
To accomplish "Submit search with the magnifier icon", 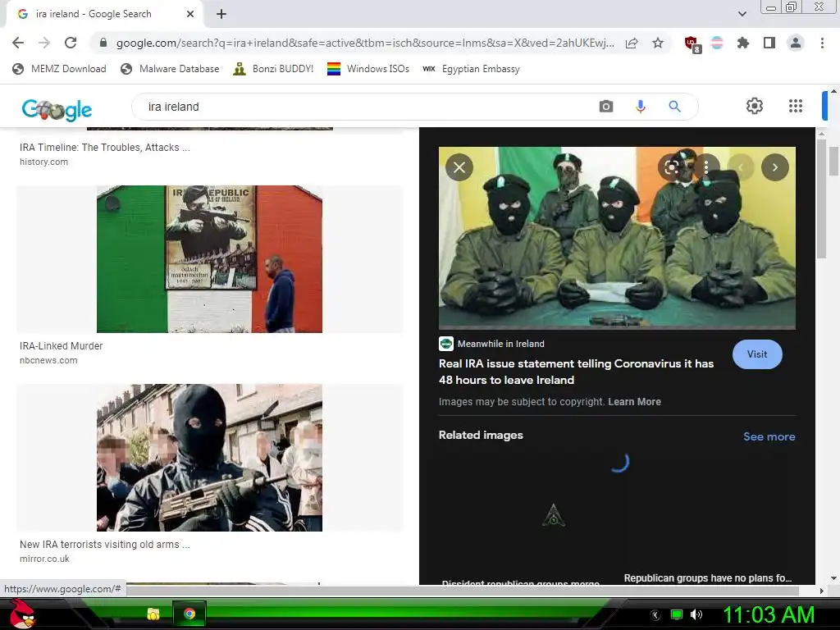I will tap(674, 107).
